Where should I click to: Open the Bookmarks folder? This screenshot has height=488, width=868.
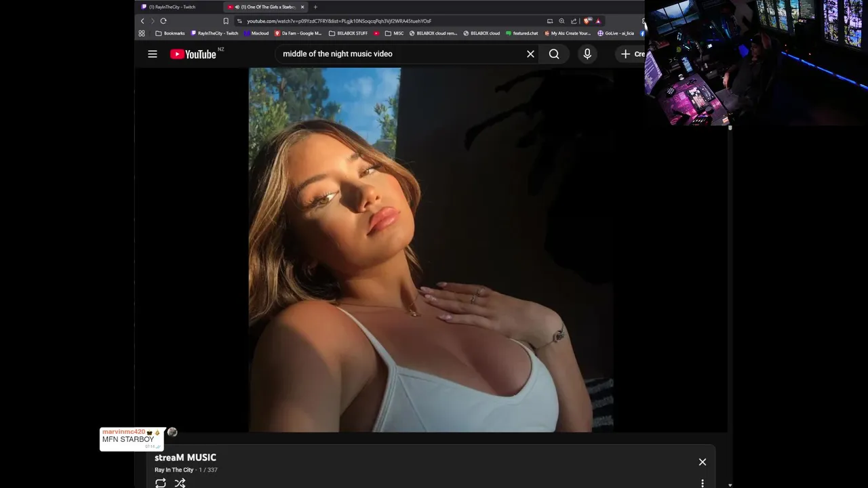(x=170, y=33)
